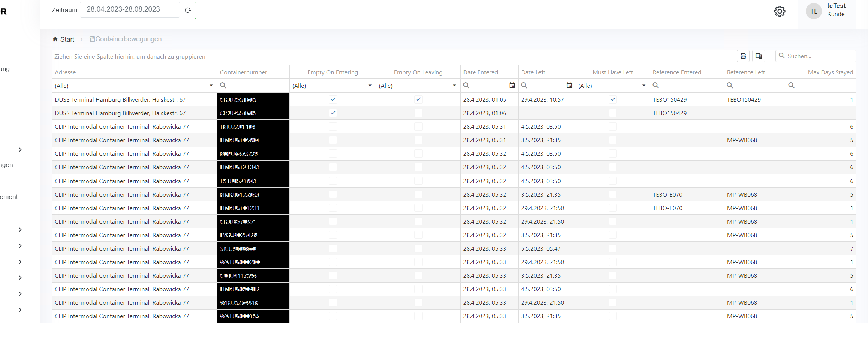Expand the Empty On Entering filter dropdown
The image size is (868, 346).
pos(370,86)
